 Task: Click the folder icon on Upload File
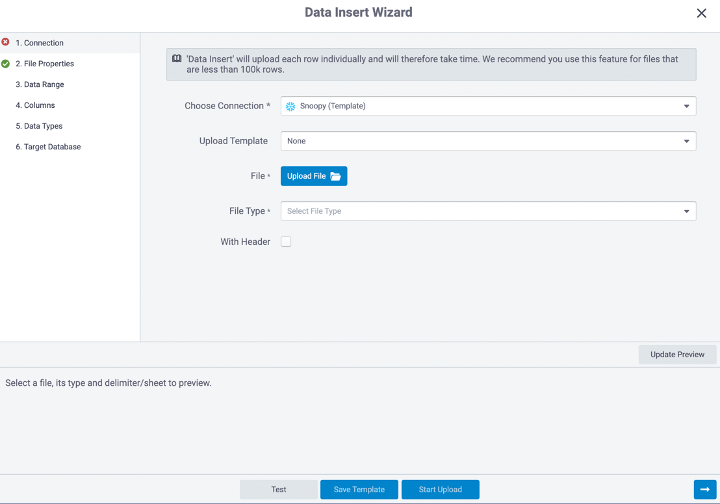click(x=336, y=176)
